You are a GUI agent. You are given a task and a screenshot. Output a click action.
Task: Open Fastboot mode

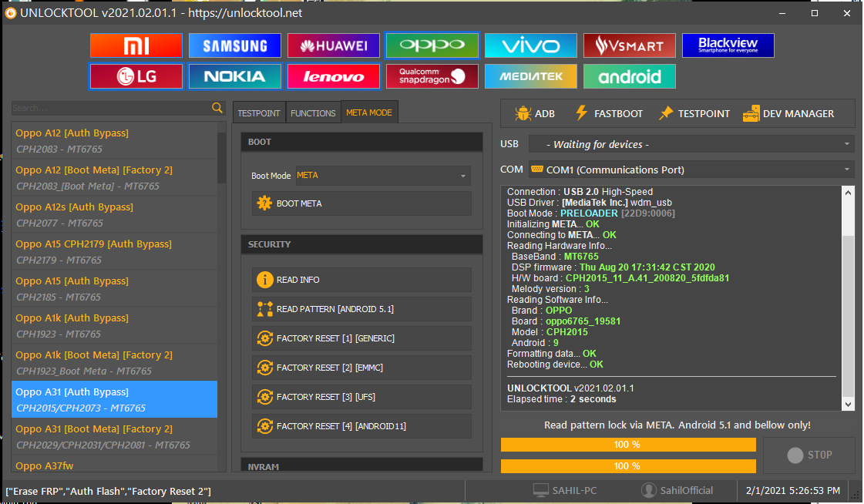tap(609, 113)
